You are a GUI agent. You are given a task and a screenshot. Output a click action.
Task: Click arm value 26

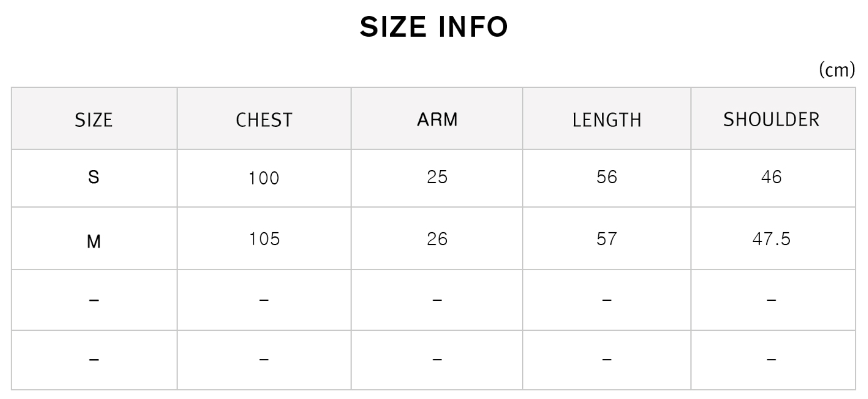point(437,239)
